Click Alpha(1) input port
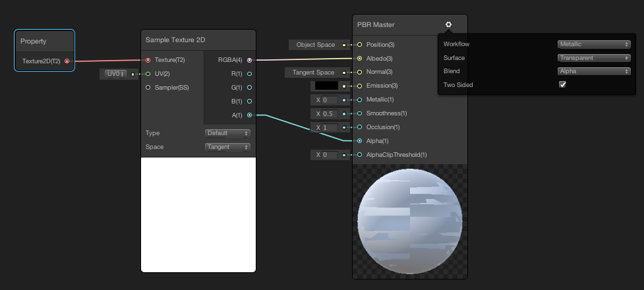The height and width of the screenshot is (290, 644). 359,141
